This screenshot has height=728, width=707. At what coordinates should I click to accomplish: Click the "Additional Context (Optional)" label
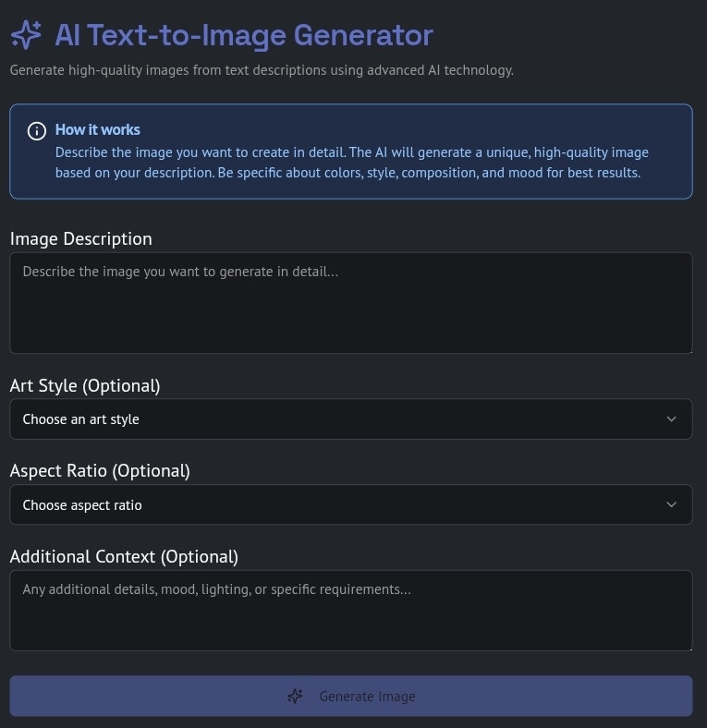pos(124,556)
